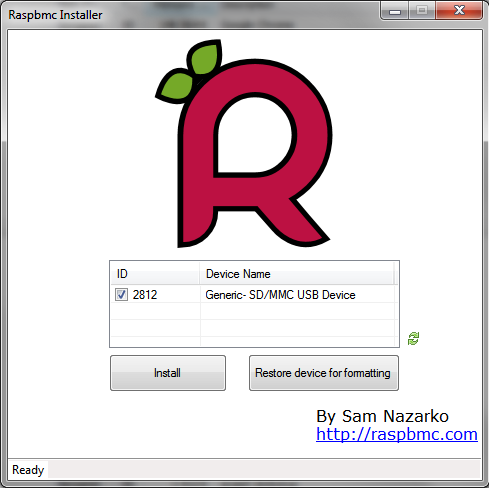489x489 pixels.
Task: Click the column divider right of Device Name
Action: [x=394, y=274]
